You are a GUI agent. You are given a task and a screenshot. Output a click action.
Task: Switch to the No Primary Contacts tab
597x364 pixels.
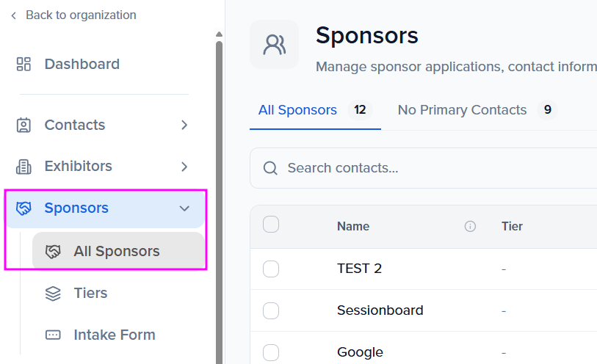tap(462, 110)
